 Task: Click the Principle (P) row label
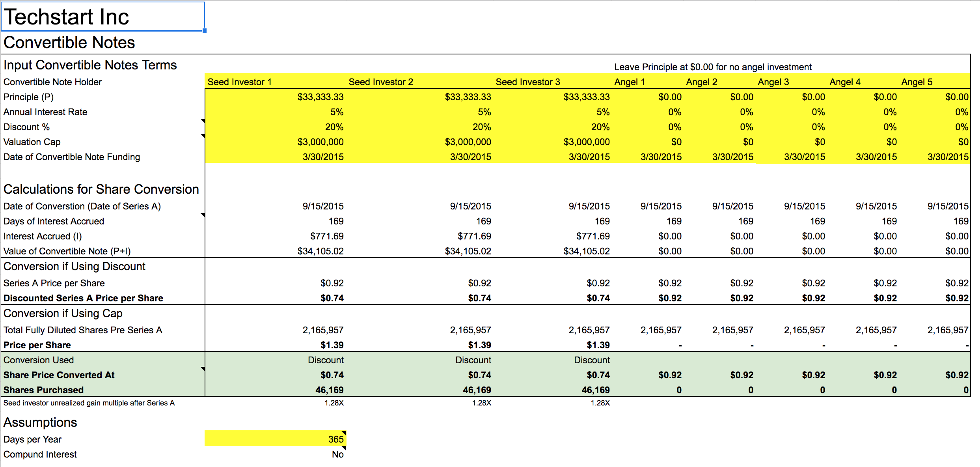click(28, 97)
